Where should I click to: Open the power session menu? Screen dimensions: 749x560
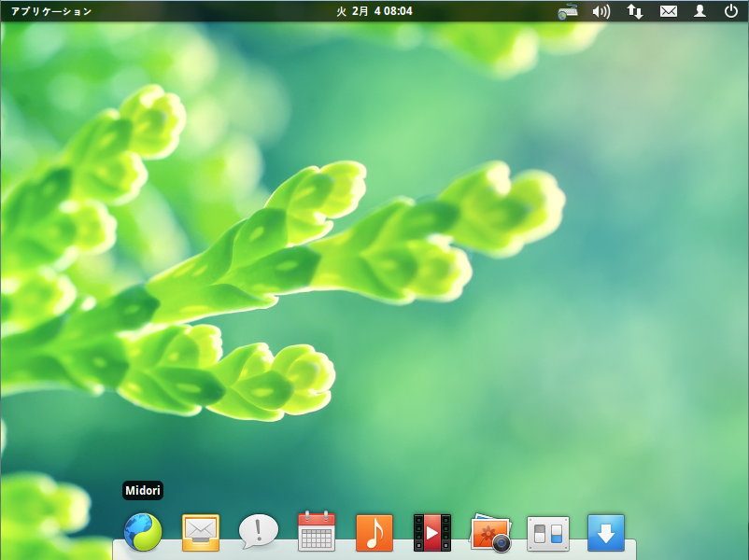[731, 11]
